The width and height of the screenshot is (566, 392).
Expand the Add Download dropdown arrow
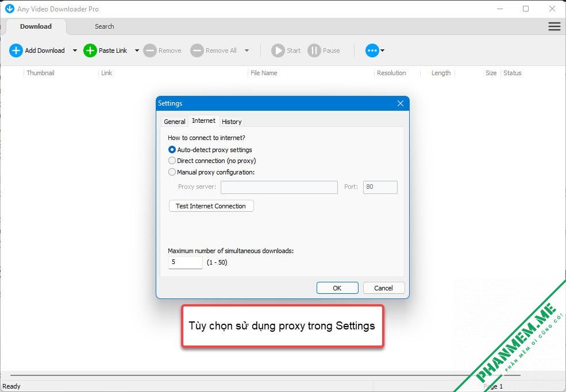tap(75, 51)
